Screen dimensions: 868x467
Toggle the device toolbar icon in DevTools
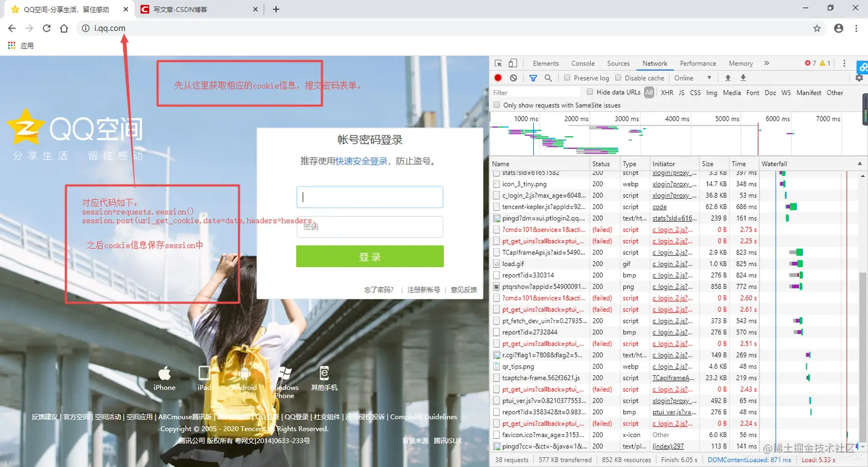[x=513, y=63]
